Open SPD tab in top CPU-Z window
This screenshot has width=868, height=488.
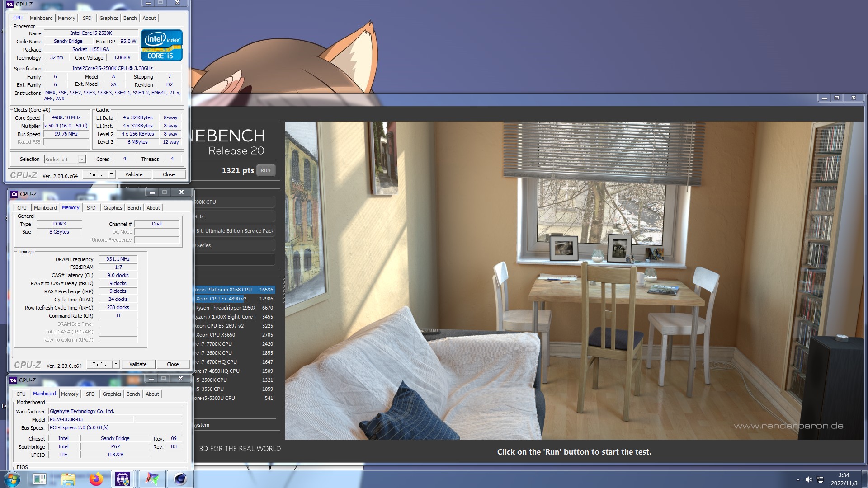87,18
